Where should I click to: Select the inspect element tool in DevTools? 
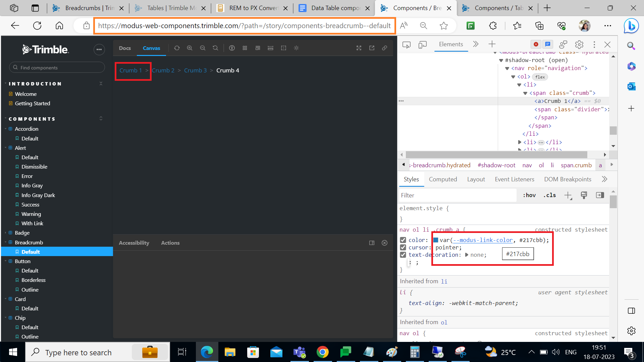coord(406,44)
